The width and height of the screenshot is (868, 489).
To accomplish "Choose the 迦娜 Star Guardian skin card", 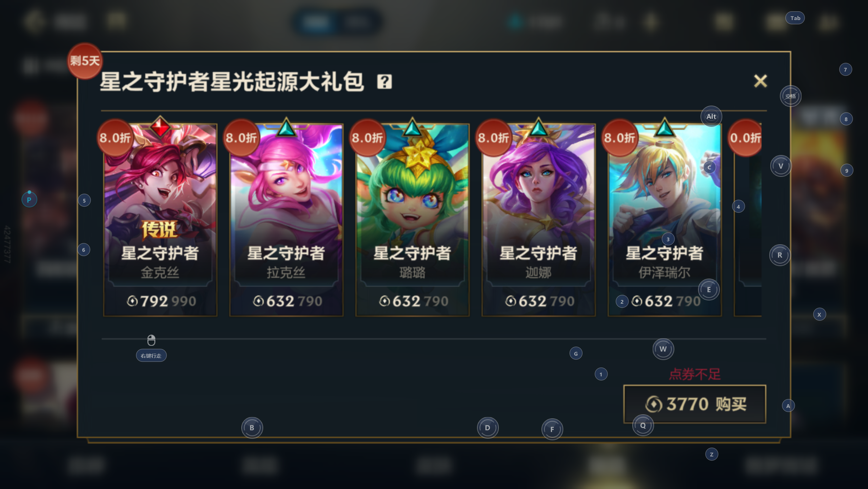I will click(538, 220).
